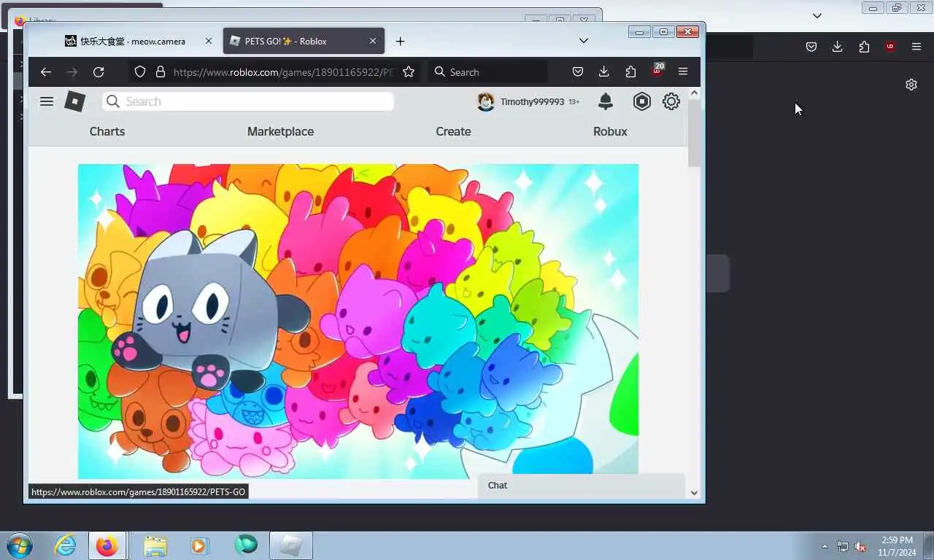Viewport: 934px width, 560px height.
Task: Bookmark this page with the star
Action: pos(409,71)
